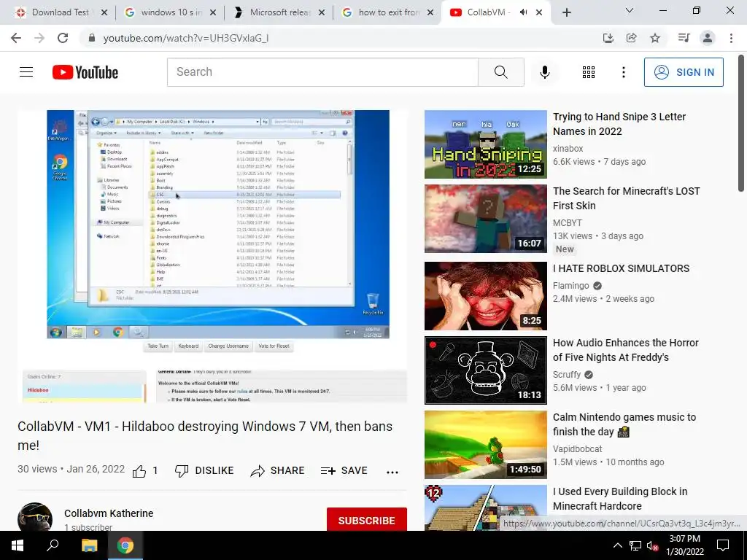
Task: Click Chrome icon in taskbar
Action: [x=125, y=545]
